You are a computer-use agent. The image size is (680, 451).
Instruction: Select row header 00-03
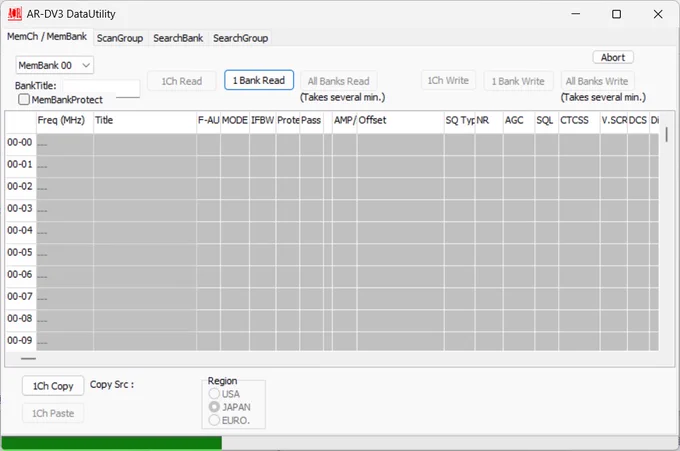click(x=20, y=209)
